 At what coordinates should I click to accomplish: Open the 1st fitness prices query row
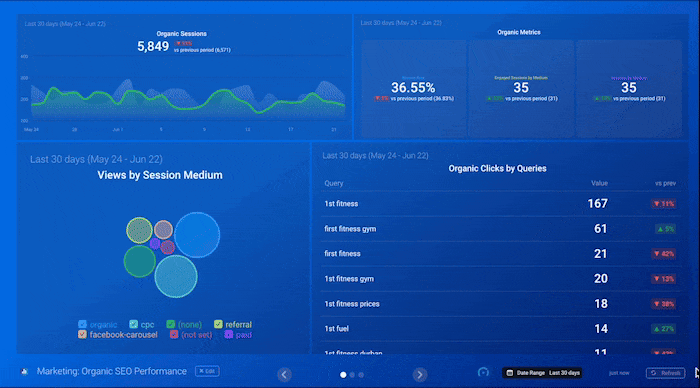tap(500, 304)
